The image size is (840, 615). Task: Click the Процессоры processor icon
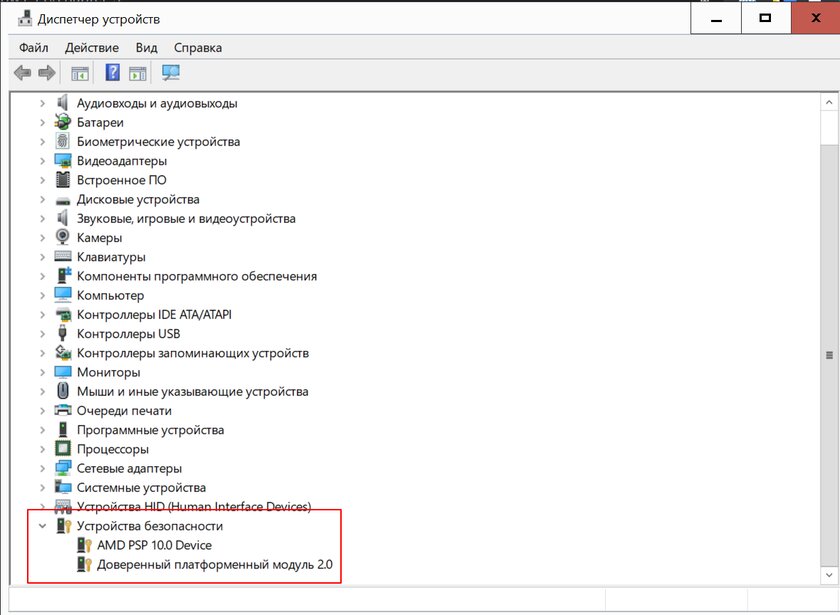61,449
